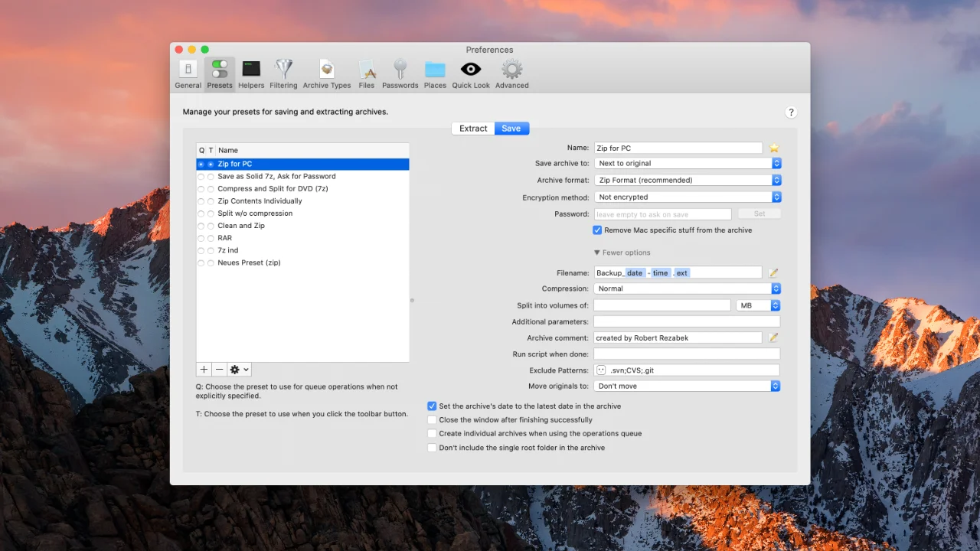Click the pencil icon next to Filename
The width and height of the screenshot is (980, 551).
(x=773, y=272)
